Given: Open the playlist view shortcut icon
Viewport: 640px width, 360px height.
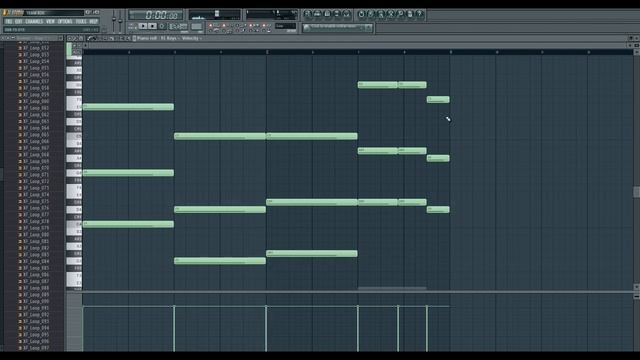Looking at the screenshot, I should tap(307, 14).
